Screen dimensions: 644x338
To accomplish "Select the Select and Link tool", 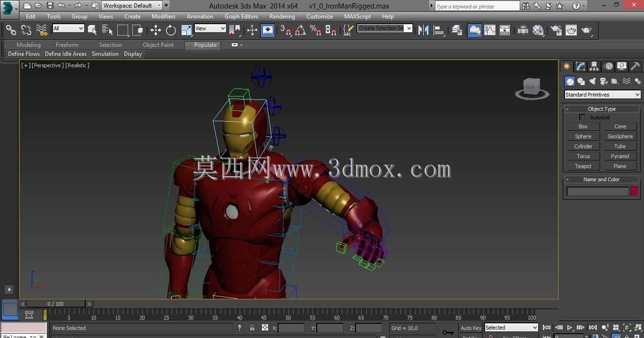I will tap(11, 30).
